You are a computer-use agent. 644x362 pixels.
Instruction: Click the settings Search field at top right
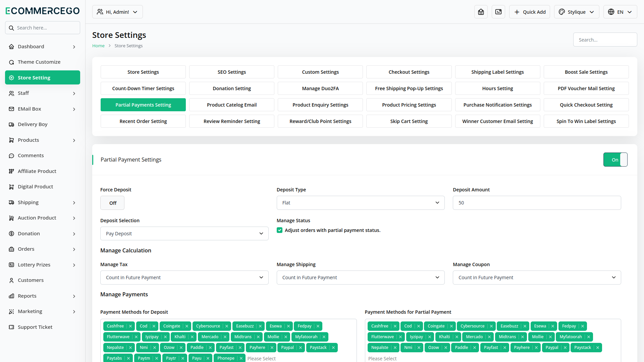click(x=605, y=40)
